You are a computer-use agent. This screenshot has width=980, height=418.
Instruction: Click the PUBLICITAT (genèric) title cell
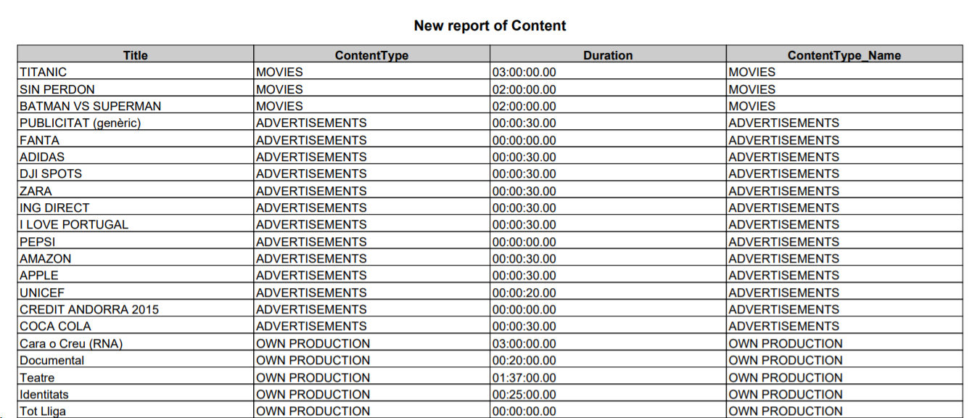[x=81, y=123]
